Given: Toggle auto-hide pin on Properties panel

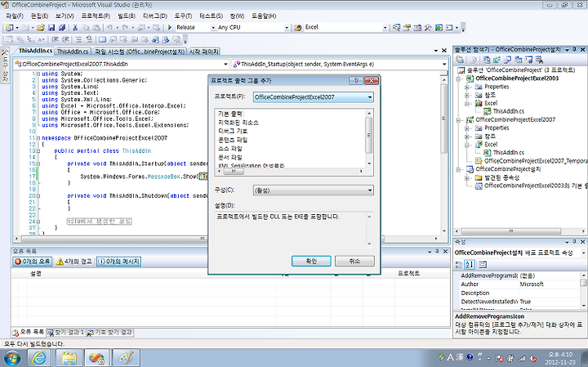Looking at the screenshot, I should 574,242.
